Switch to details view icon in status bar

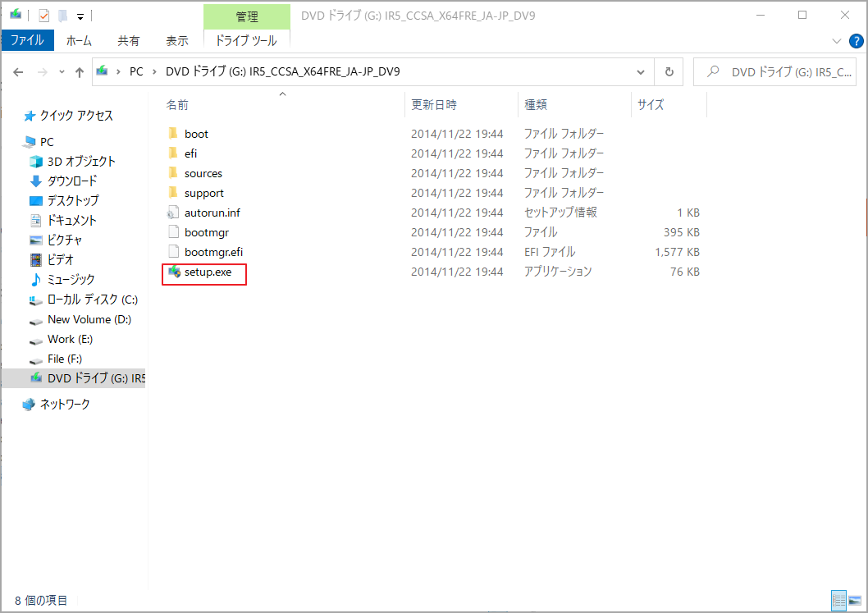pyautogui.click(x=838, y=600)
